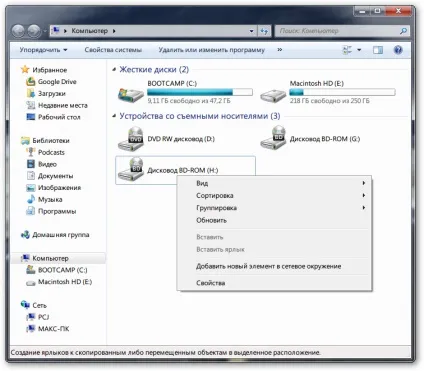Click the Домашняя группа icon
Viewport: 424px width, 371px height.
(x=25, y=234)
